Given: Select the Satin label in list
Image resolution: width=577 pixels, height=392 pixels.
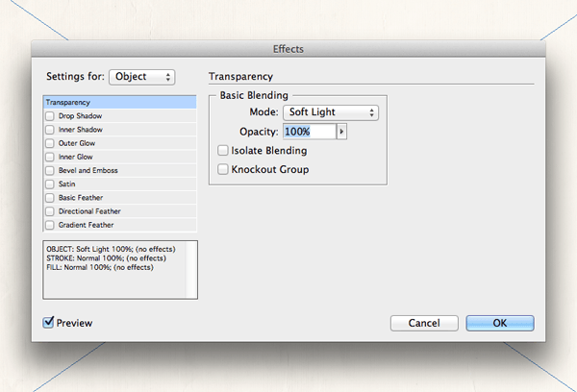Looking at the screenshot, I should click(x=67, y=184).
